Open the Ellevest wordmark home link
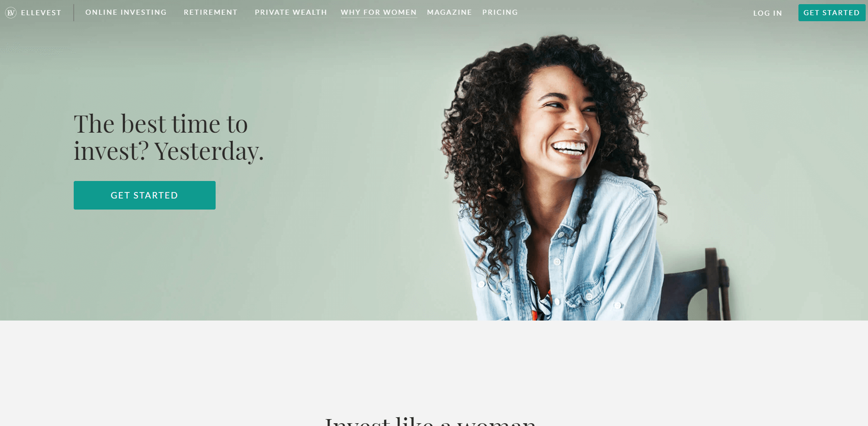The width and height of the screenshot is (868, 426). click(x=41, y=13)
